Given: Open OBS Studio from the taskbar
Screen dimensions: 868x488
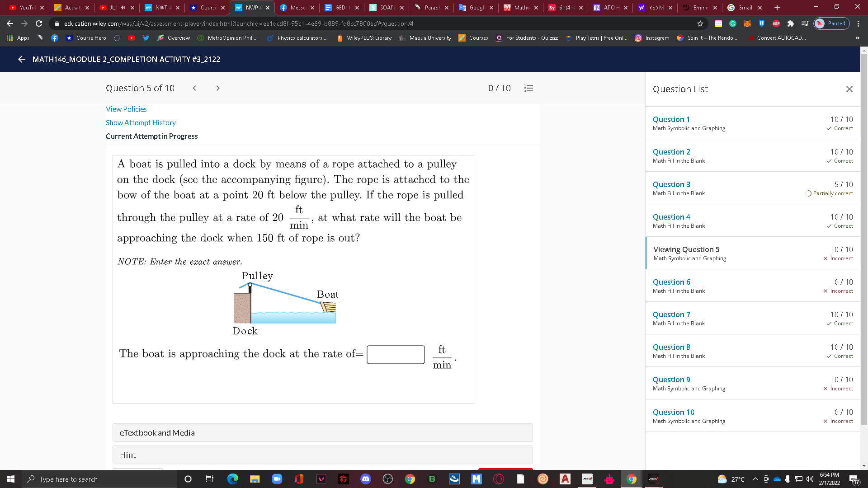Looking at the screenshot, I should pyautogui.click(x=388, y=479).
